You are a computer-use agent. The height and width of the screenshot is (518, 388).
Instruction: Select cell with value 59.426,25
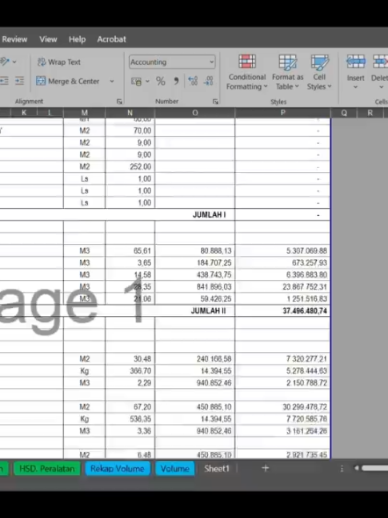(195, 299)
